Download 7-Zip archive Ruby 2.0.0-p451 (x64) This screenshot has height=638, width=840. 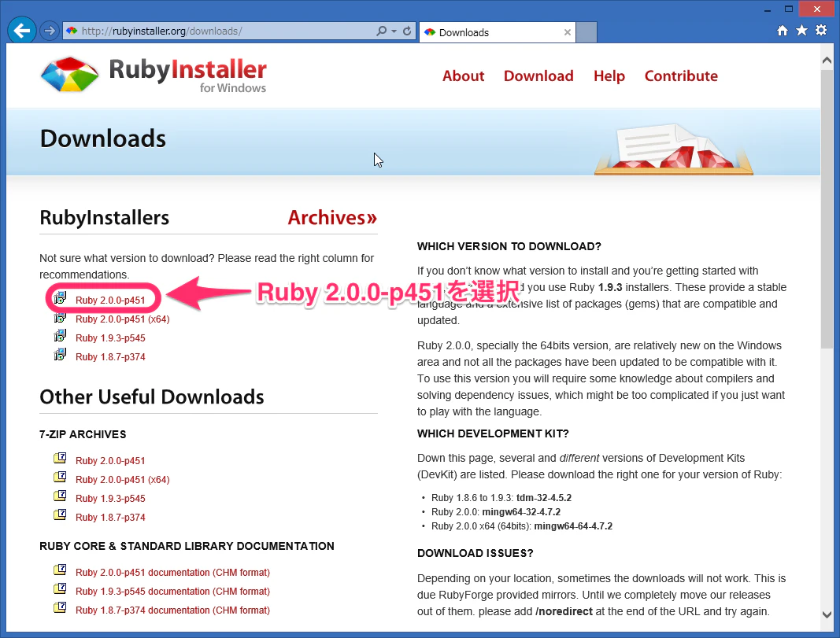click(x=123, y=480)
